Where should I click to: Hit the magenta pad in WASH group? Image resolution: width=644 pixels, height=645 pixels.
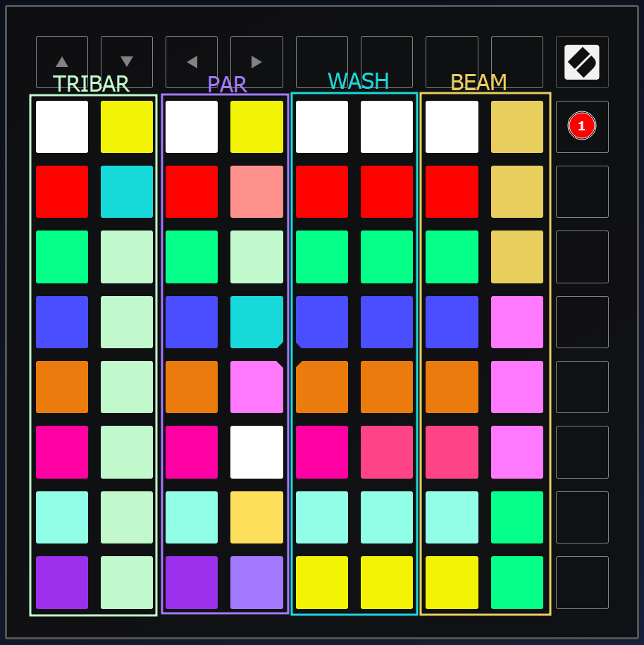click(x=322, y=452)
